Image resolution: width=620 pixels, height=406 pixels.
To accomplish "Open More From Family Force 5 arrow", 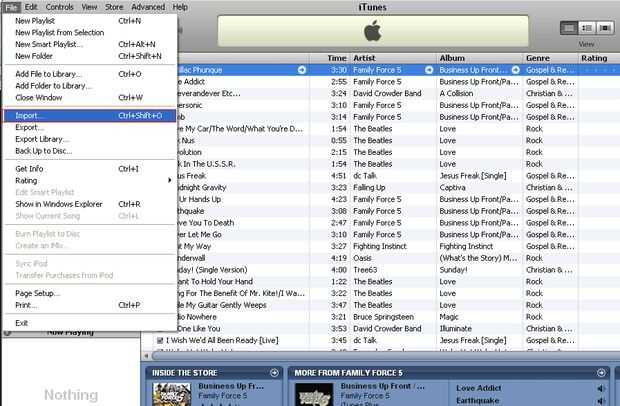I will [601, 372].
